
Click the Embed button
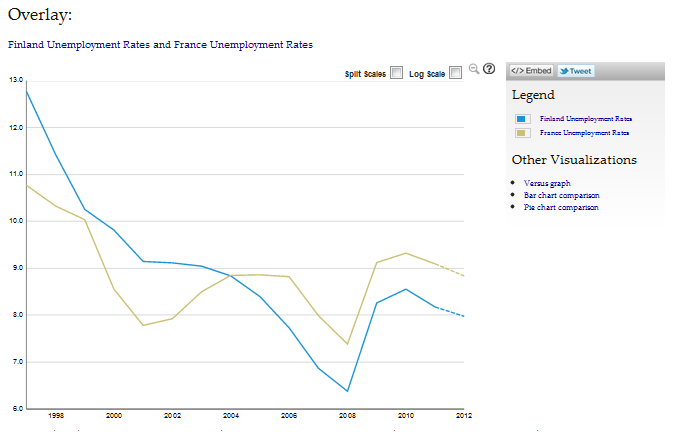531,71
